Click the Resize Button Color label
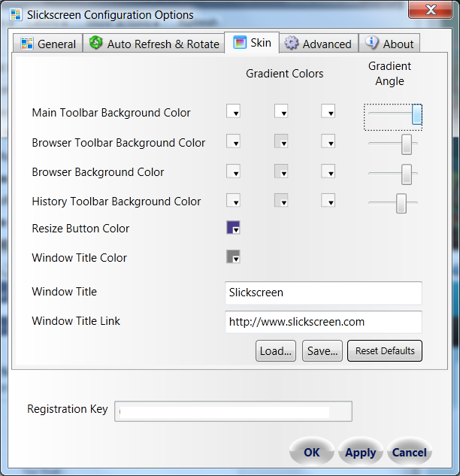Image resolution: width=460 pixels, height=476 pixels. pos(80,229)
